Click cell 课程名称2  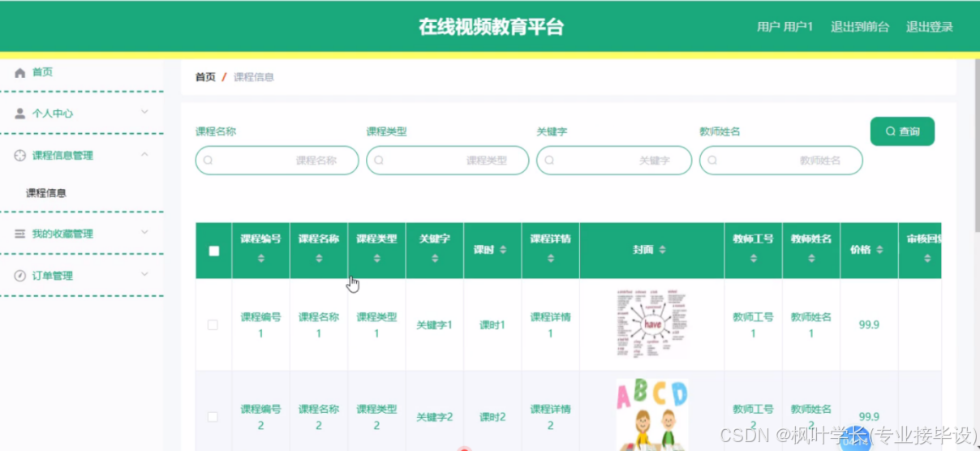tap(319, 417)
